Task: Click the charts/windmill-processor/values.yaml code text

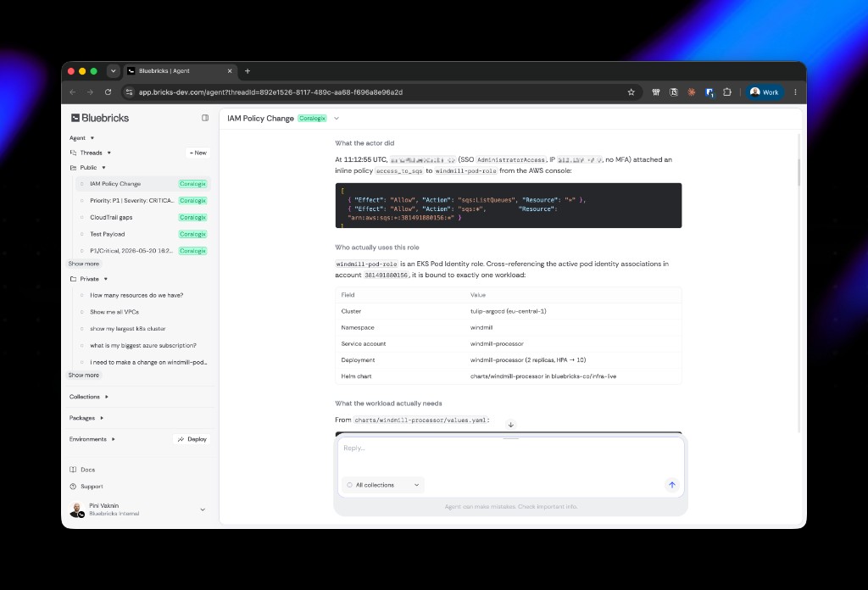Action: tap(420, 420)
